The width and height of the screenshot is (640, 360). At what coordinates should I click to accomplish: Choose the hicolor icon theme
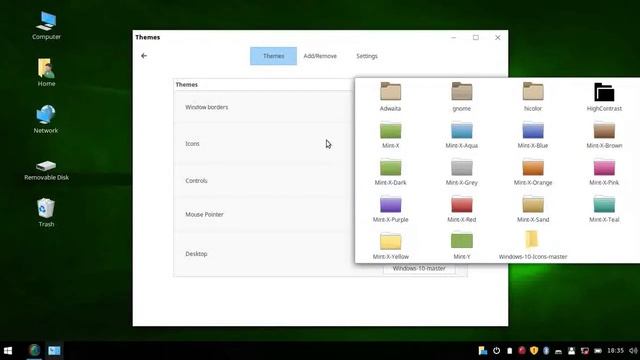click(533, 96)
